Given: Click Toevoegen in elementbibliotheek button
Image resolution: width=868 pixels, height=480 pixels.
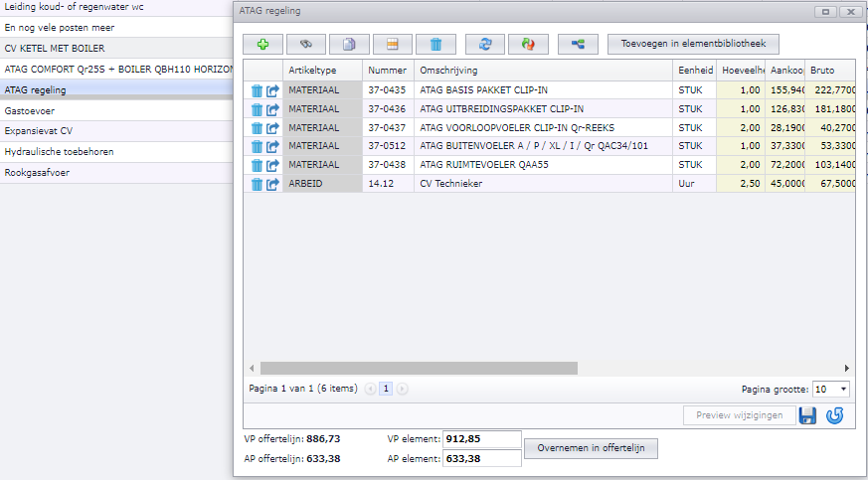Looking at the screenshot, I should pyautogui.click(x=694, y=44).
